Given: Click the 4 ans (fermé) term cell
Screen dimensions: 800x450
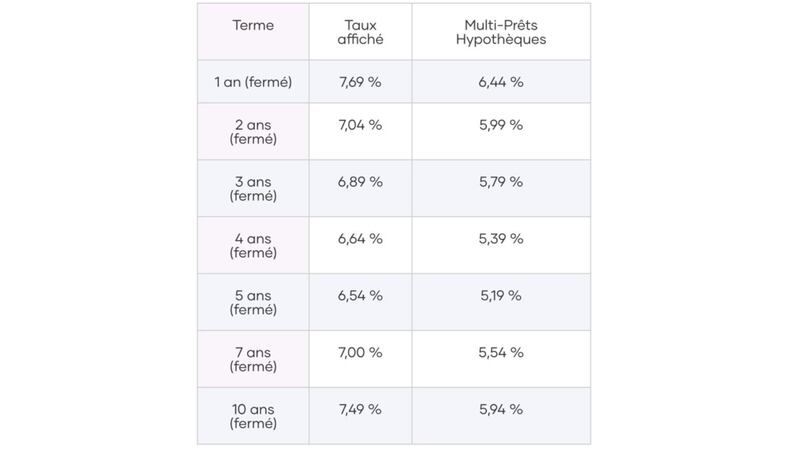Looking at the screenshot, I should (x=253, y=246).
